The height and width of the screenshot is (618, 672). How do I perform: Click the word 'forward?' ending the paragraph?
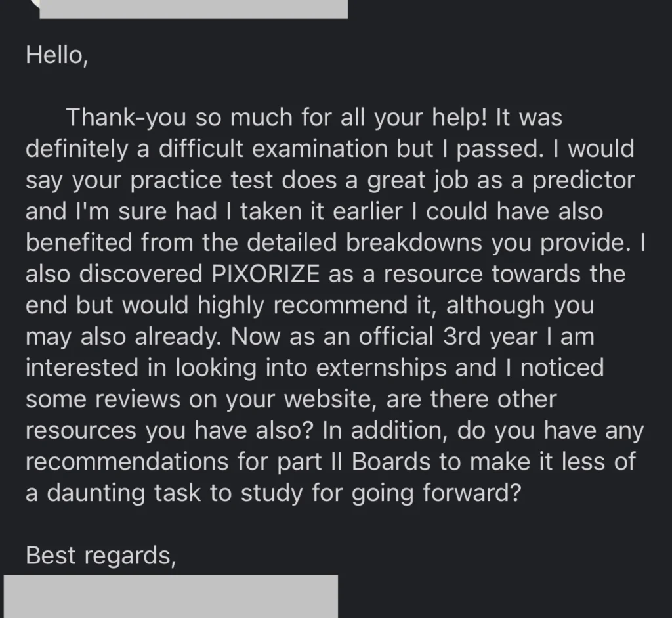tap(472, 493)
